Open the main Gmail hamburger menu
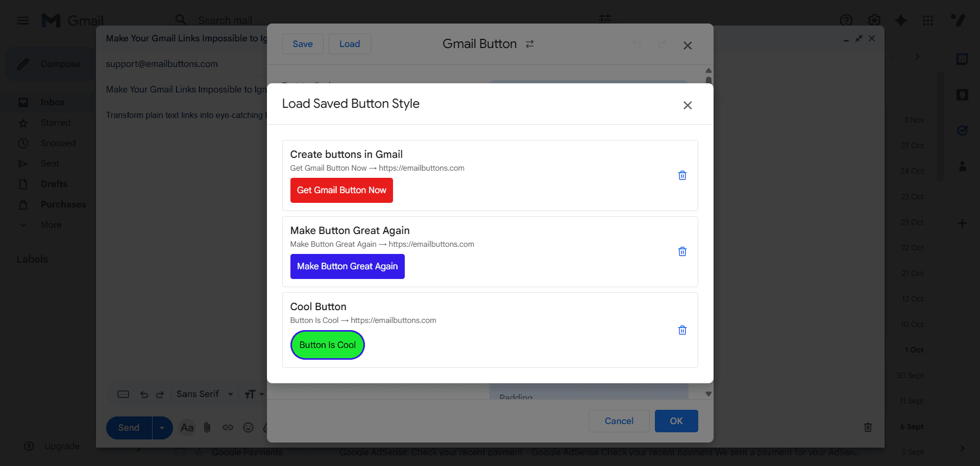The image size is (980, 466). click(23, 20)
